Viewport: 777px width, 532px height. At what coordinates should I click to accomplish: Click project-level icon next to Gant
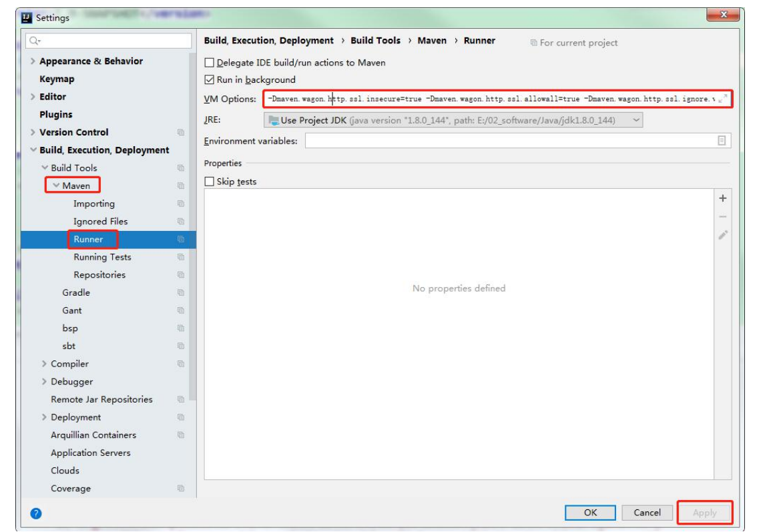point(181,310)
